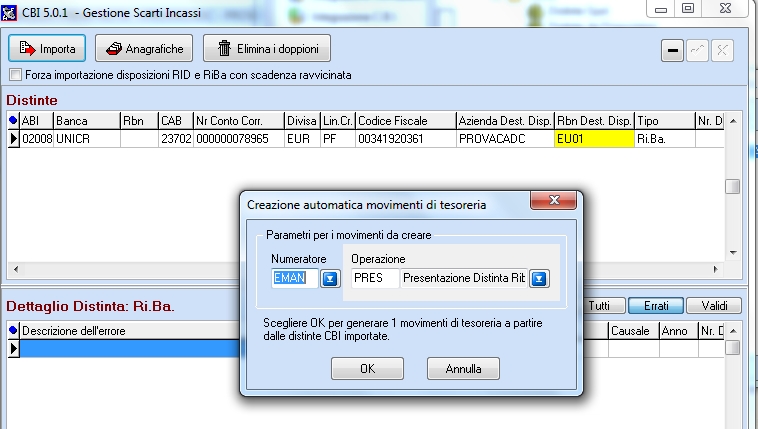This screenshot has width=758, height=429.
Task: Click Distinte horizontal scrollbar right arrow
Action: coord(715,269)
